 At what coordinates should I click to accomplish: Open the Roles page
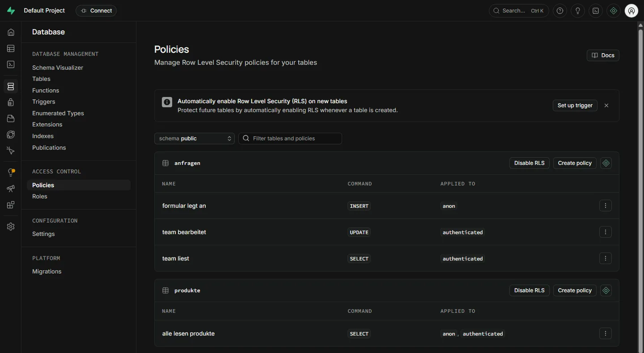point(40,196)
